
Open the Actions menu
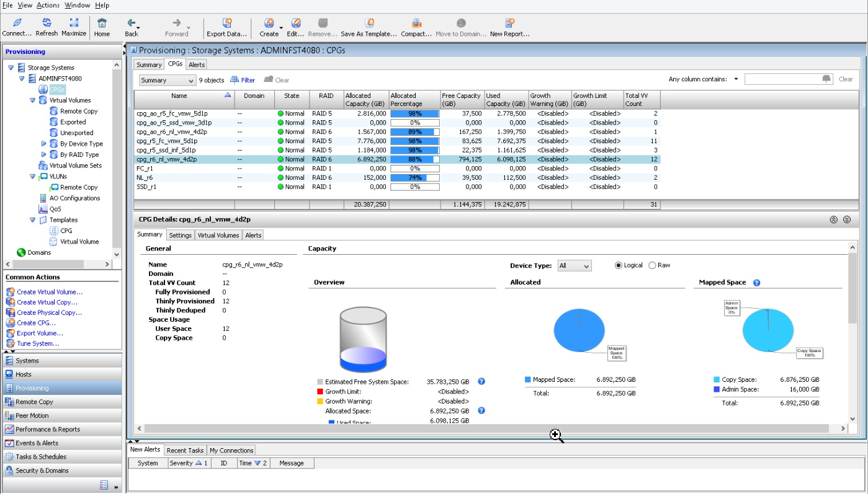click(48, 5)
